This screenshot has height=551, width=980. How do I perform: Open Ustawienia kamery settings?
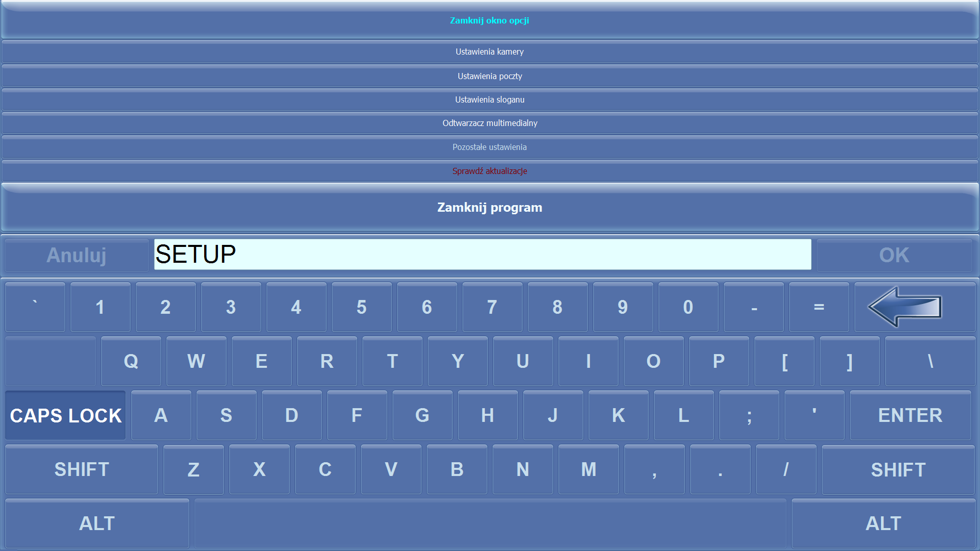click(x=490, y=52)
